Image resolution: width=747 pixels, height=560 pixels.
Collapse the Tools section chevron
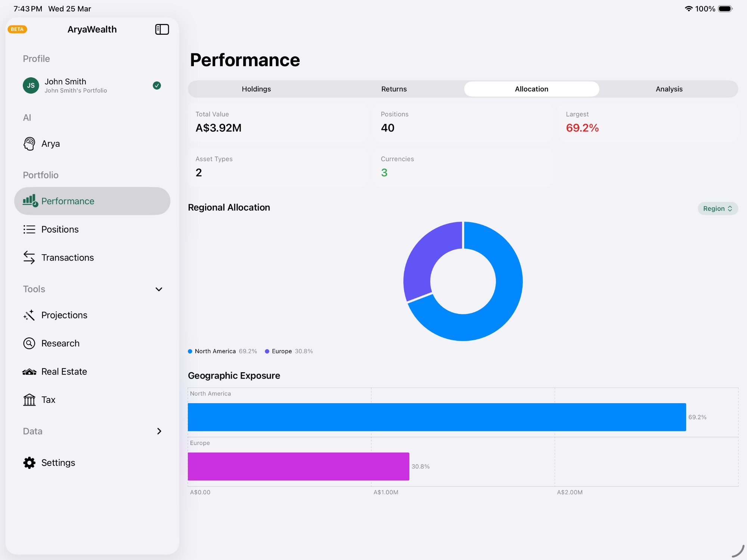click(159, 289)
